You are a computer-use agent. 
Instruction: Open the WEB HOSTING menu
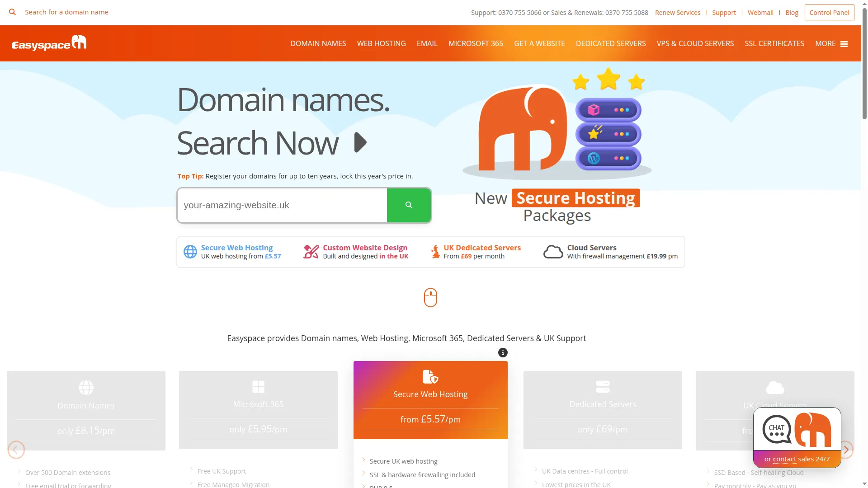tap(382, 43)
